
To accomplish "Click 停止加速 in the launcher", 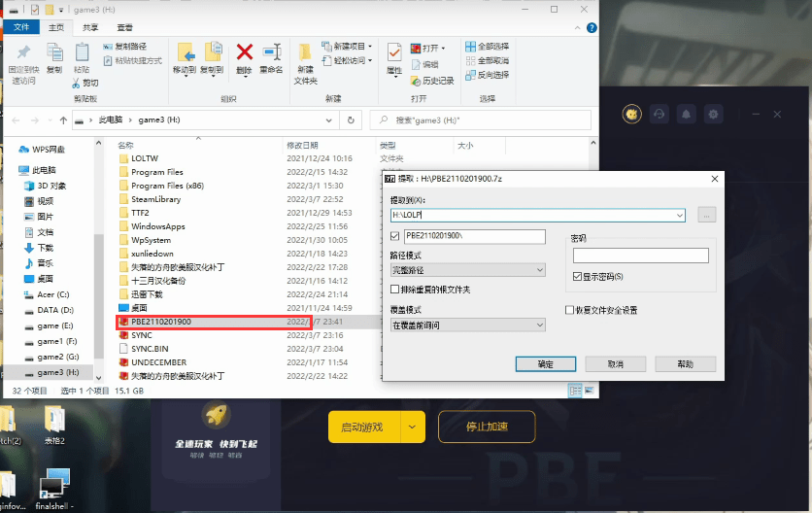I will [487, 427].
